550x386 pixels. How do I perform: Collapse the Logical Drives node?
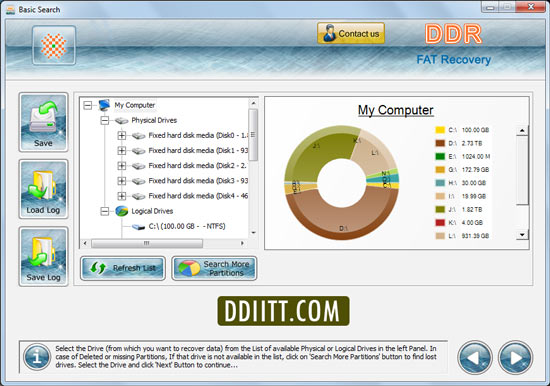point(105,211)
